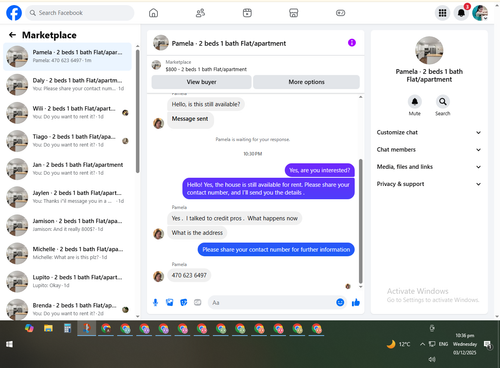Screen dimensions: 500x368
Task: Open the Marketplace storefront tab
Action: point(294,13)
